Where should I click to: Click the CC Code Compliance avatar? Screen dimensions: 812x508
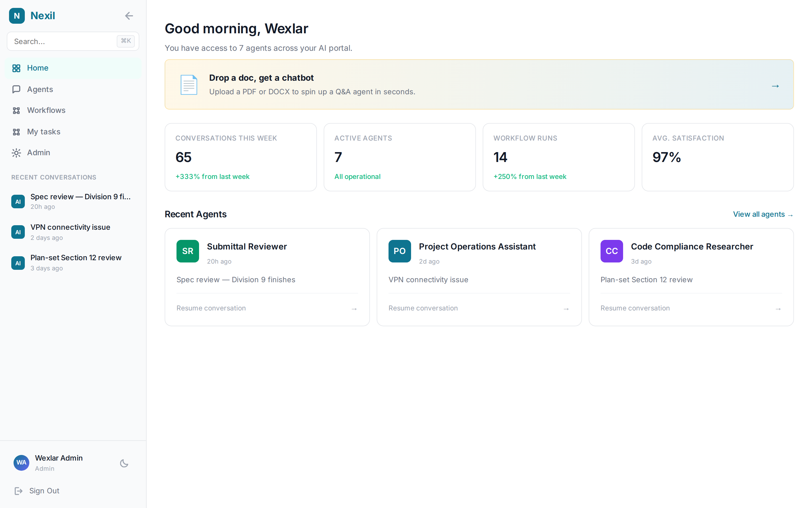[x=612, y=251]
